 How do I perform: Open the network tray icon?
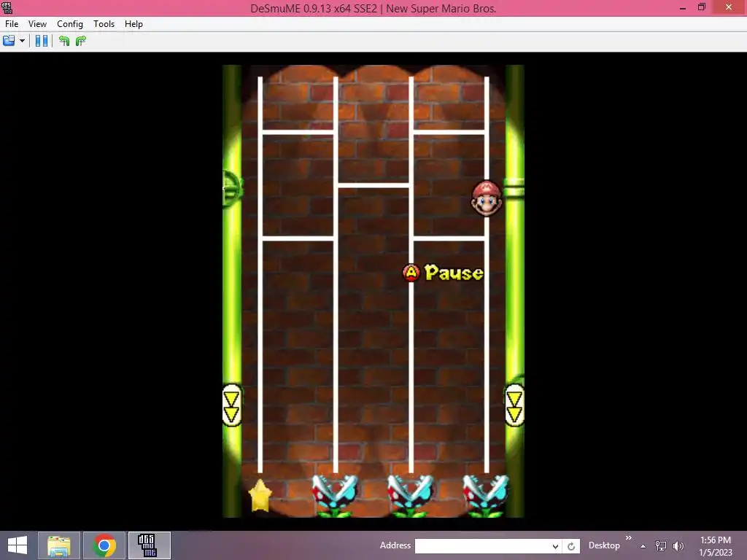point(661,546)
